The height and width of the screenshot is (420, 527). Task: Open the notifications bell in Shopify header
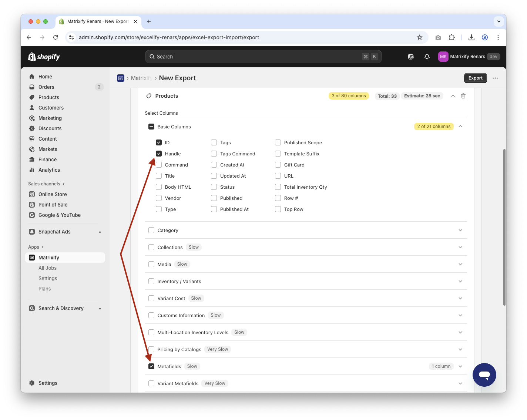tap(427, 57)
